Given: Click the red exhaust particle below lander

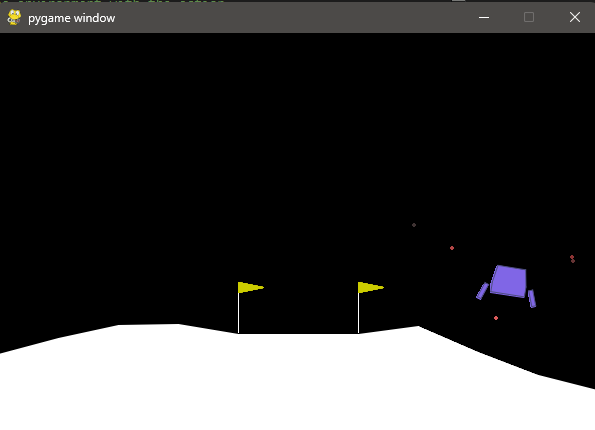Looking at the screenshot, I should coord(496,318).
